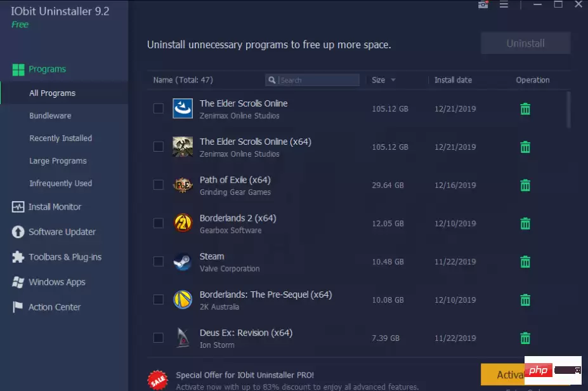Click trash icon for The Elder Scrolls Online

click(x=525, y=109)
